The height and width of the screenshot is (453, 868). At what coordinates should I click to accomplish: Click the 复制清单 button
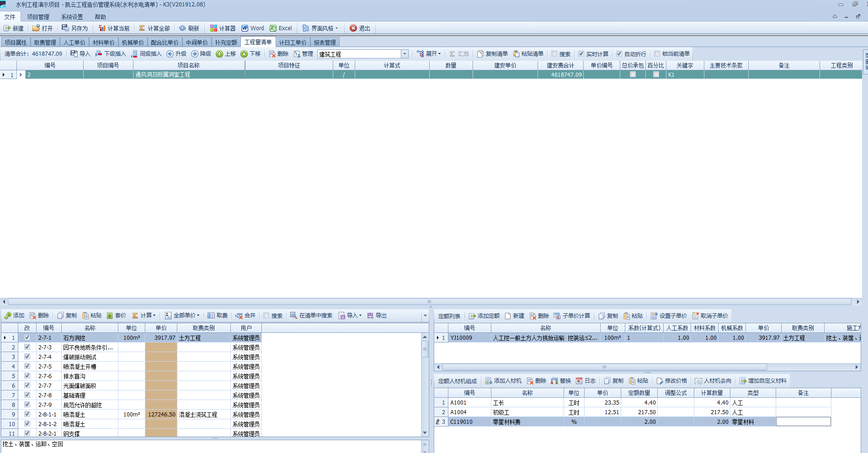pyautogui.click(x=492, y=54)
